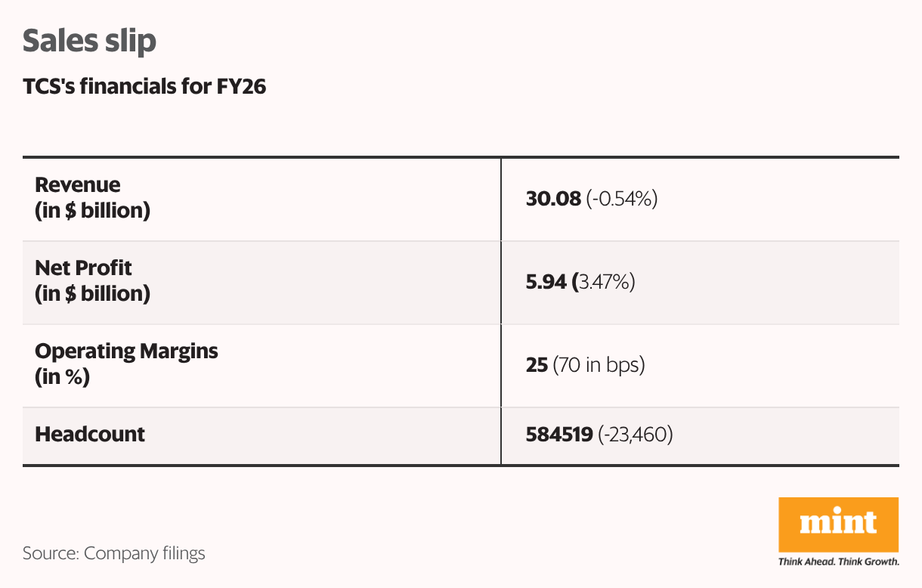Select the Revenue row label
922x588 pixels.
78,185
